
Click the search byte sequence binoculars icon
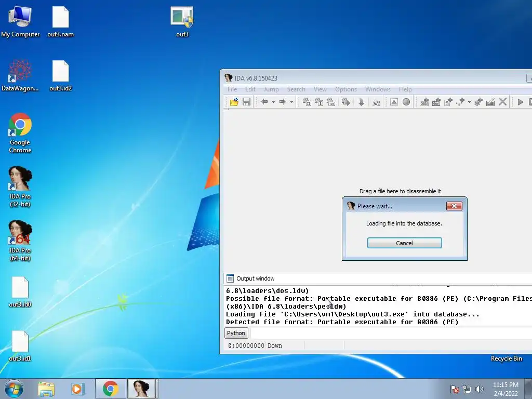tap(331, 102)
